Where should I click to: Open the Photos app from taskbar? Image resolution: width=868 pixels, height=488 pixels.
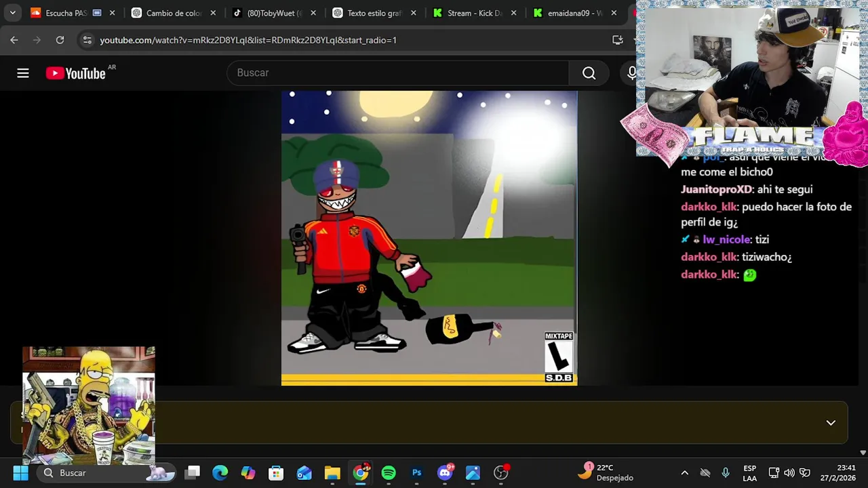(473, 472)
